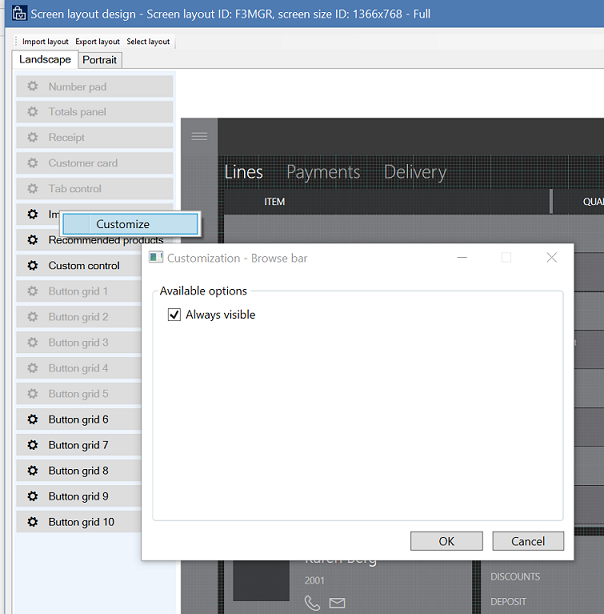Select the Delivery tab in preview
Image resolution: width=604 pixels, height=614 pixels.
click(415, 172)
